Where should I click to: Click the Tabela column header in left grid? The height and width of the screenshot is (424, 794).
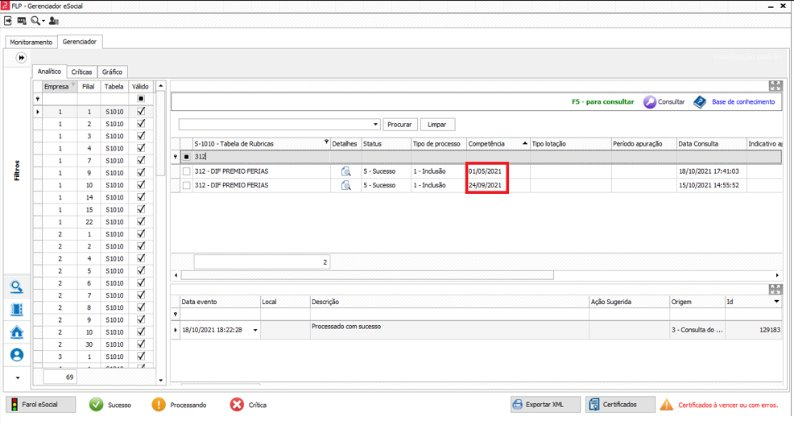114,87
